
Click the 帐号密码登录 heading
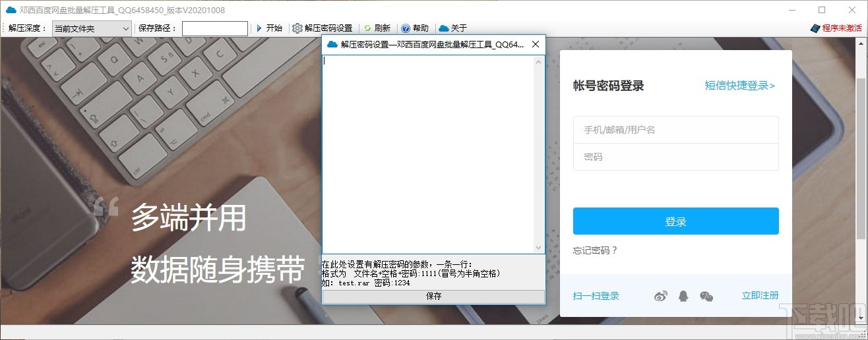608,86
